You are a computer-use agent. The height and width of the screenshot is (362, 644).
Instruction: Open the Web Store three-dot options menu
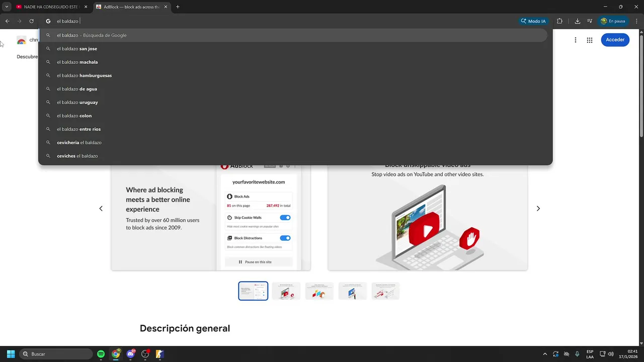tap(576, 40)
